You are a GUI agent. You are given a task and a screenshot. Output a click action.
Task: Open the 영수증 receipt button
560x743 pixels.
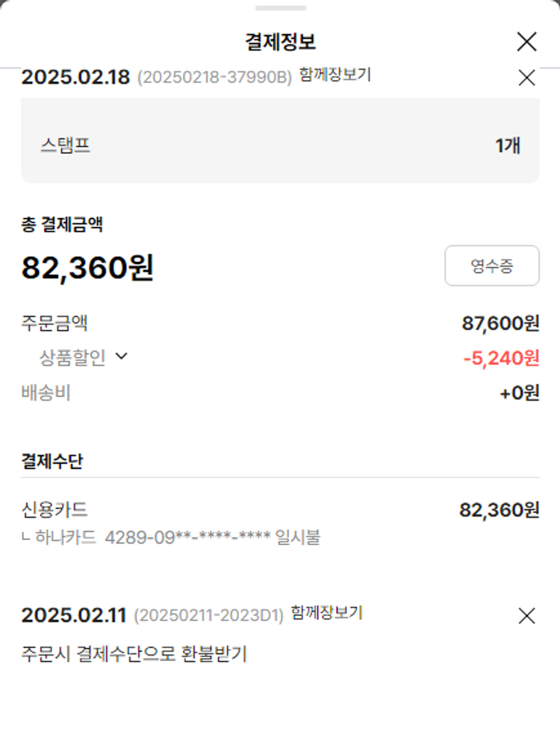point(491,266)
